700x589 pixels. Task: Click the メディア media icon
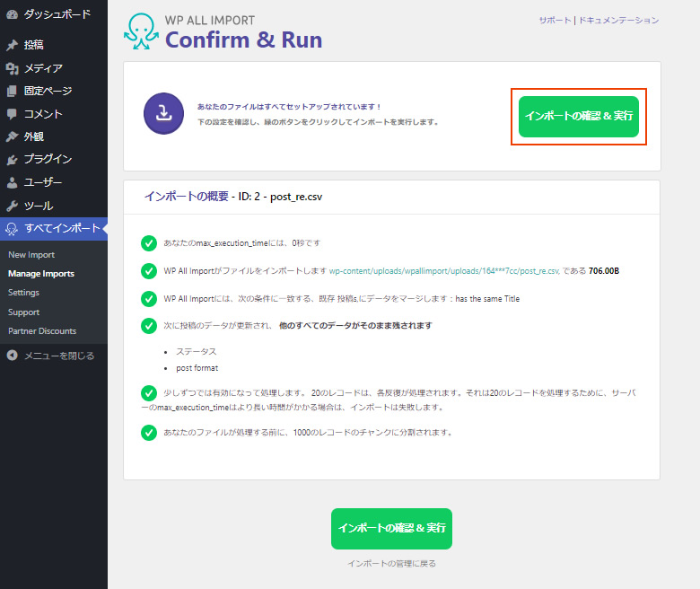pyautogui.click(x=12, y=68)
